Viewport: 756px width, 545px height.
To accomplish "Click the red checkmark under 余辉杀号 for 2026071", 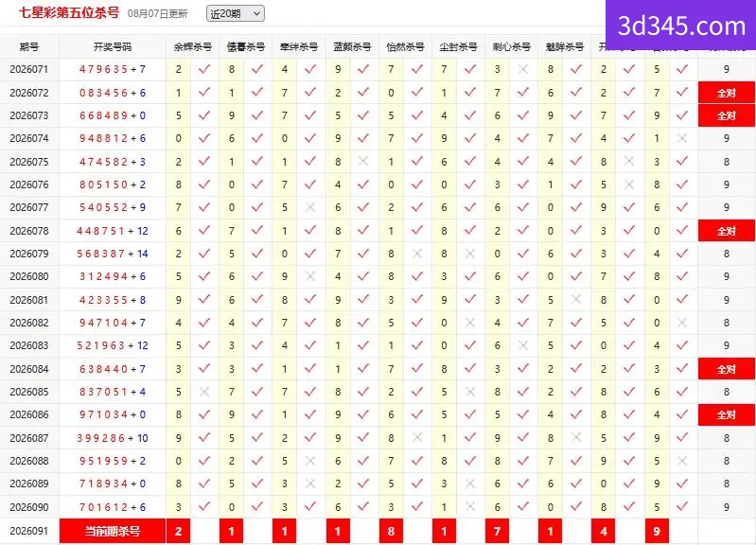I will (204, 69).
